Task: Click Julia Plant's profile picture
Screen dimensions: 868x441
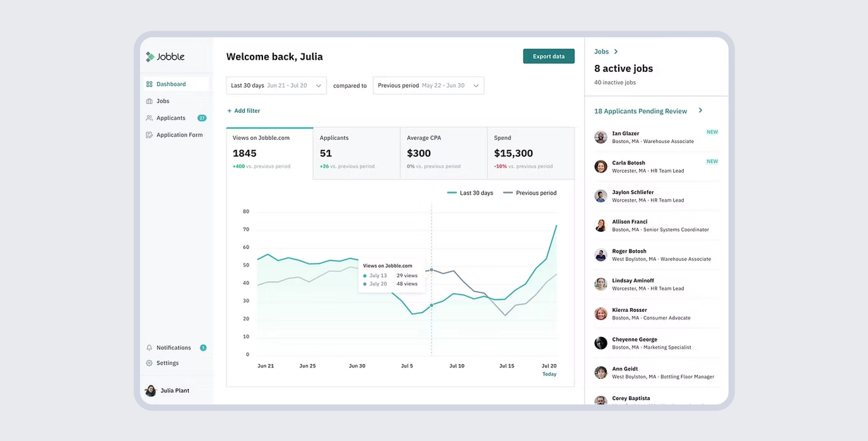Action: tap(151, 391)
